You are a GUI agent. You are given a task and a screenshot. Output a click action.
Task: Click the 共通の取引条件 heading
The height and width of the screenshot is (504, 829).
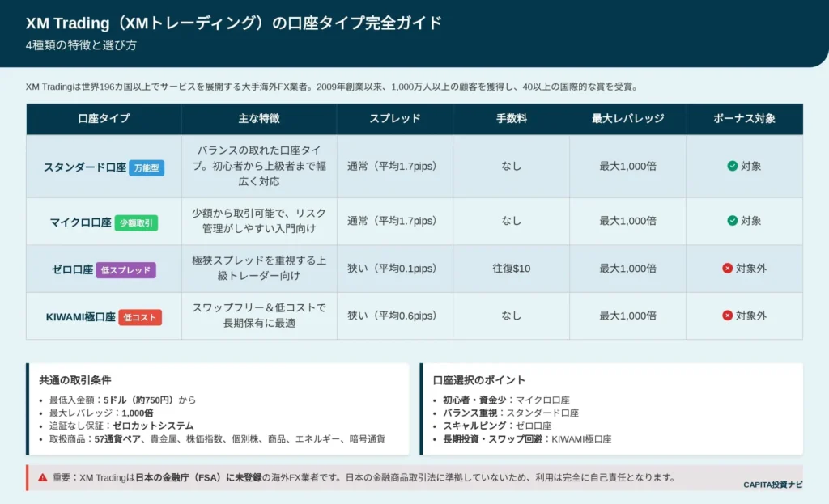(x=75, y=380)
